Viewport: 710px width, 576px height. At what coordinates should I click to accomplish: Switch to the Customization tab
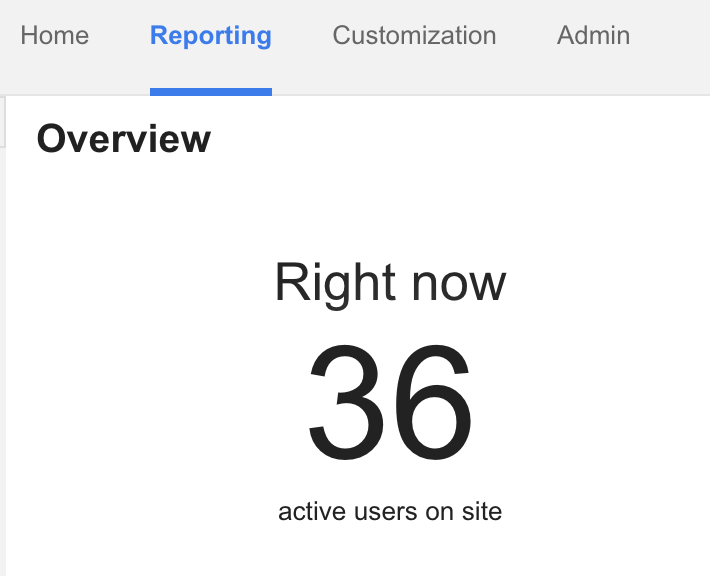coord(414,36)
